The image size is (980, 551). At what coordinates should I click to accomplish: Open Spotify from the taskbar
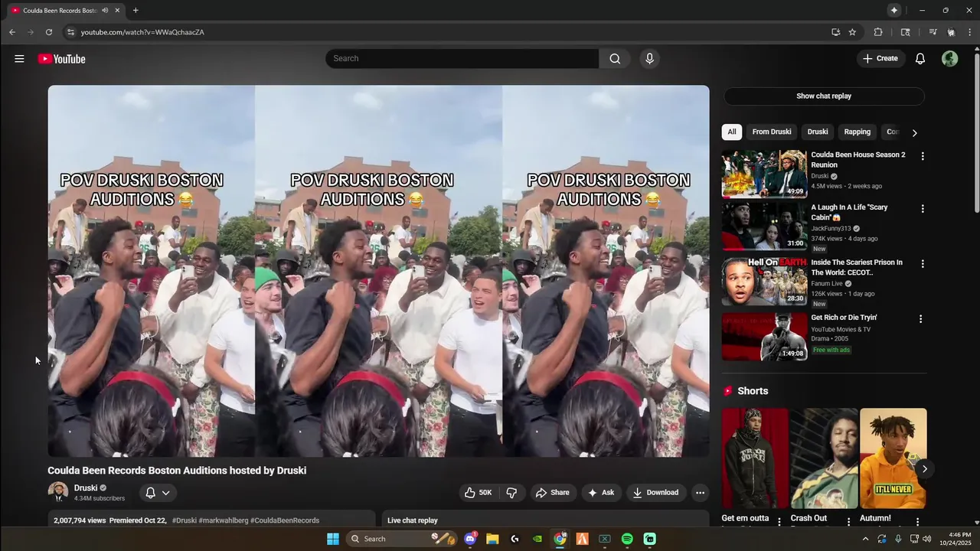tap(627, 539)
